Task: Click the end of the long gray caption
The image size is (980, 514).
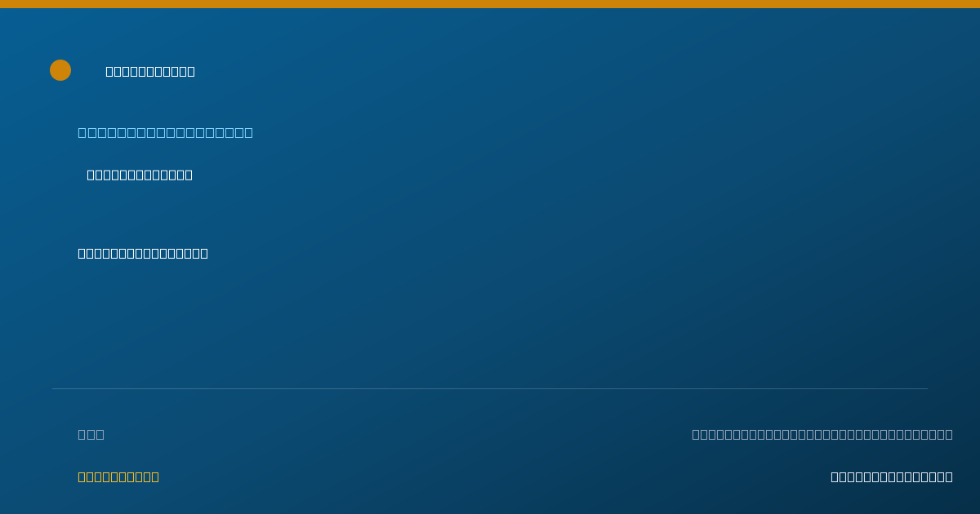Action: [x=949, y=434]
